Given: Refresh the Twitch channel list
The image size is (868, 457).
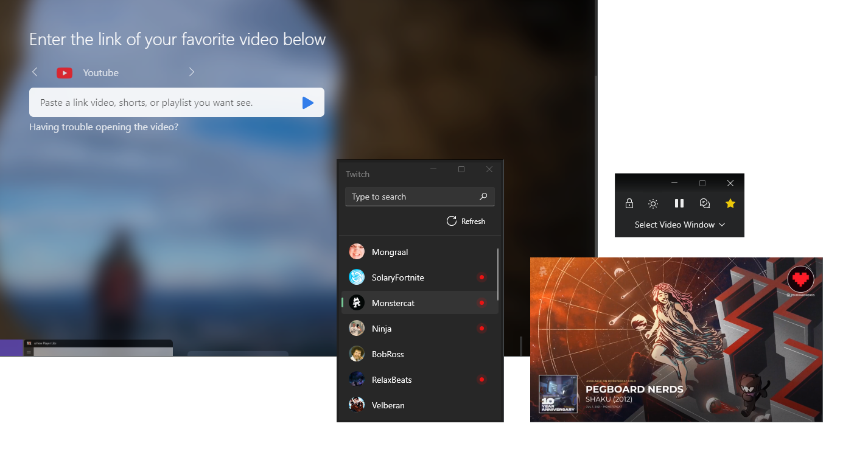Looking at the screenshot, I should click(x=466, y=221).
